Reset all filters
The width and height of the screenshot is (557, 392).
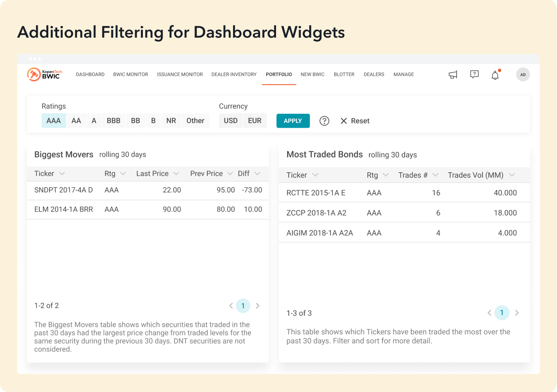(355, 121)
